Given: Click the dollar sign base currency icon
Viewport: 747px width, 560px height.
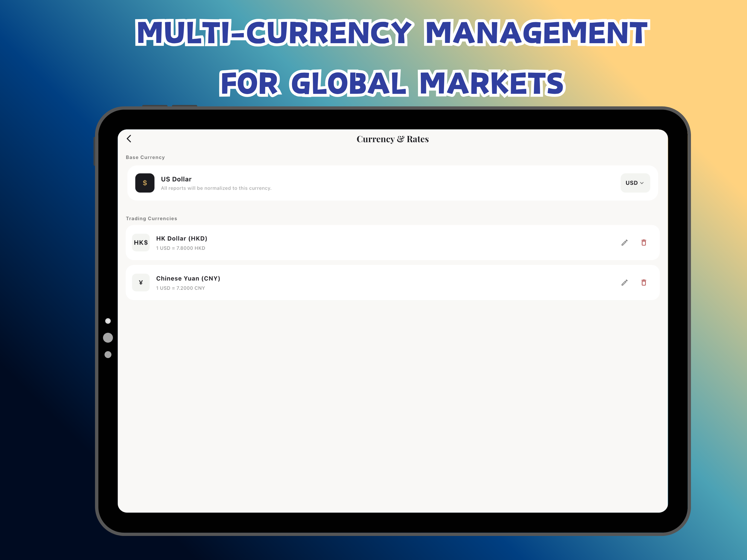Looking at the screenshot, I should click(145, 183).
